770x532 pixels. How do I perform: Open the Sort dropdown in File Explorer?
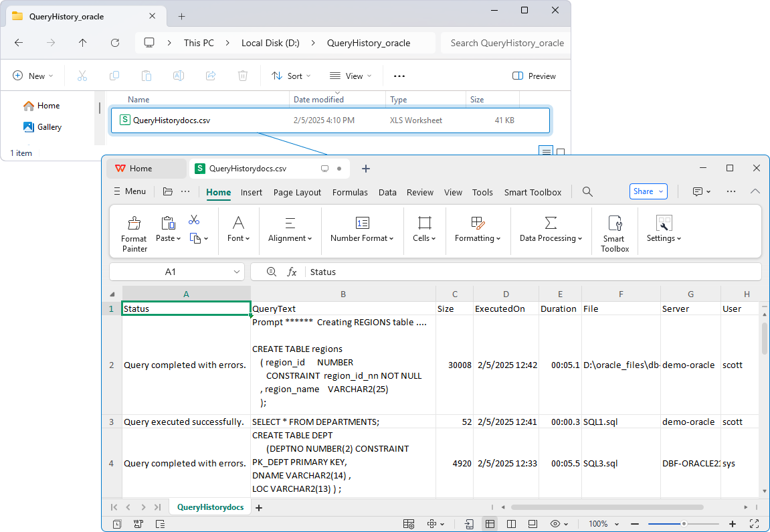pyautogui.click(x=291, y=76)
